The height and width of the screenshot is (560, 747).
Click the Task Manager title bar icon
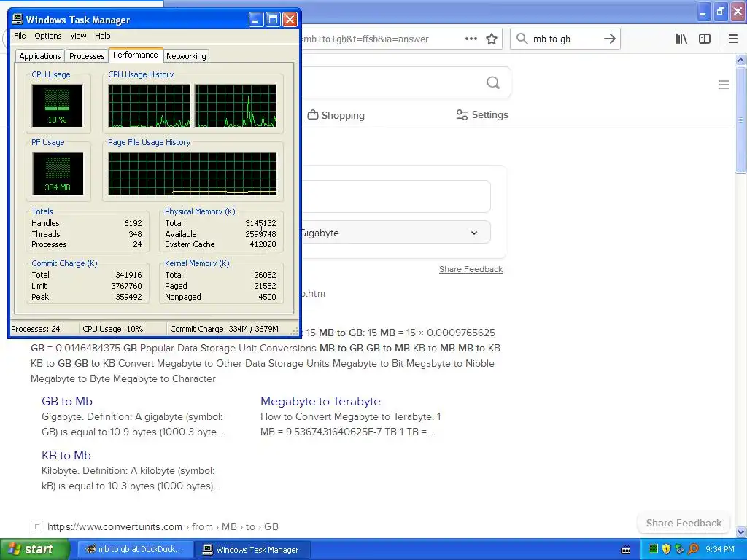(18, 19)
